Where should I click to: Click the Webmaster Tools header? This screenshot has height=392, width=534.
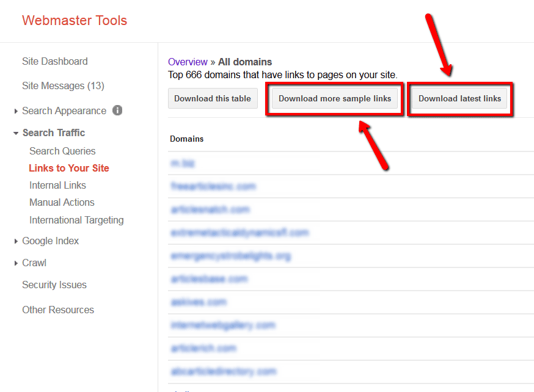(75, 20)
